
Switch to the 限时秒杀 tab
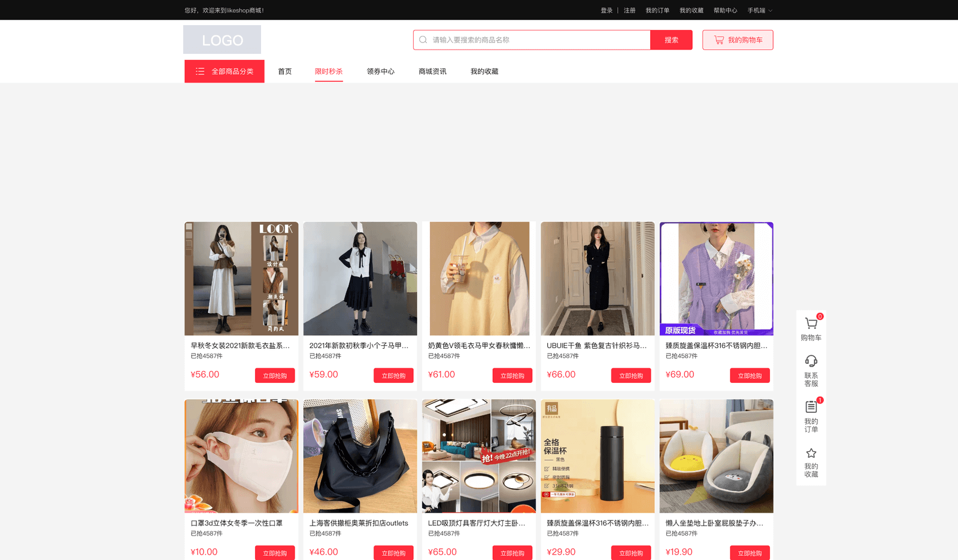pyautogui.click(x=329, y=71)
